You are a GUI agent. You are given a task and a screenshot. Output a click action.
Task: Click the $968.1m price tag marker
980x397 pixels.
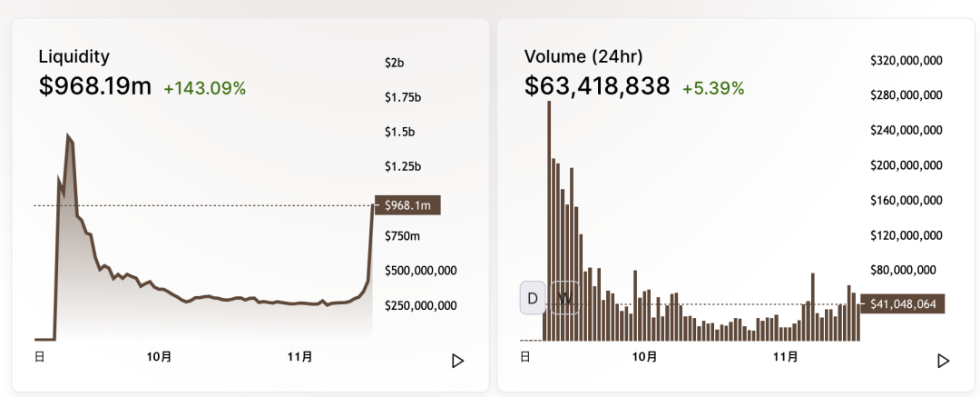click(x=408, y=205)
